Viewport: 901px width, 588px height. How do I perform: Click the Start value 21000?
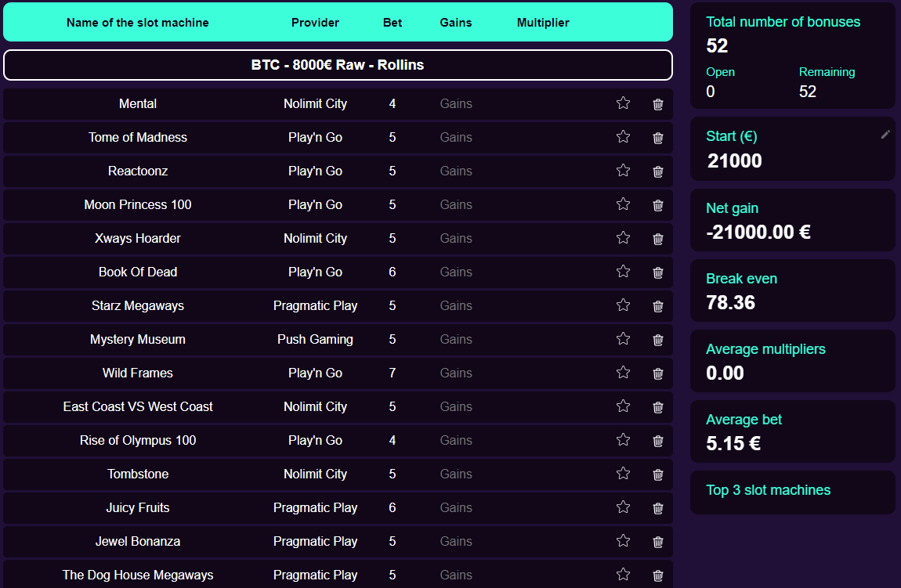point(734,161)
